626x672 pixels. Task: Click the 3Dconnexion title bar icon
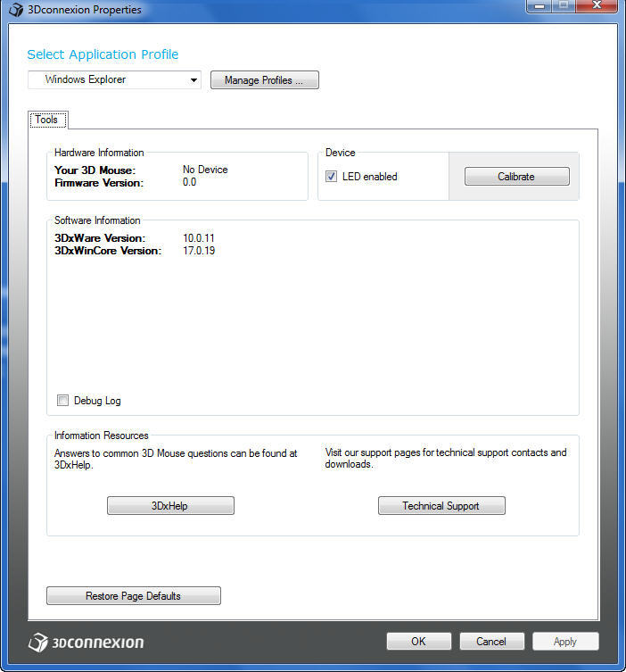[x=16, y=10]
